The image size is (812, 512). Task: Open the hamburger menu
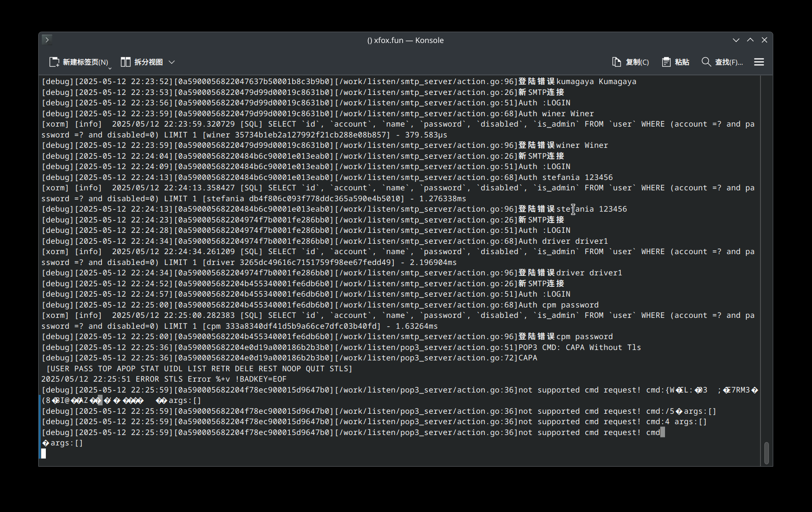[759, 62]
